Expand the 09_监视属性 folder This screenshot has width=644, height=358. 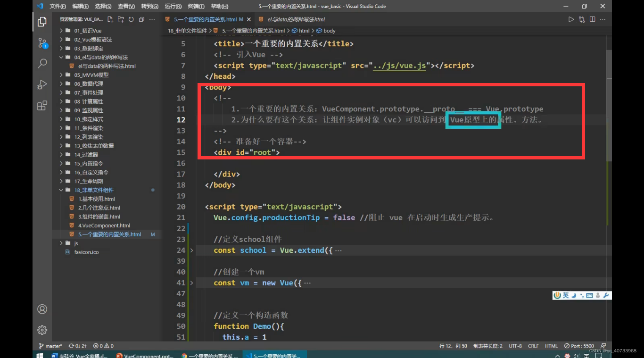[89, 110]
